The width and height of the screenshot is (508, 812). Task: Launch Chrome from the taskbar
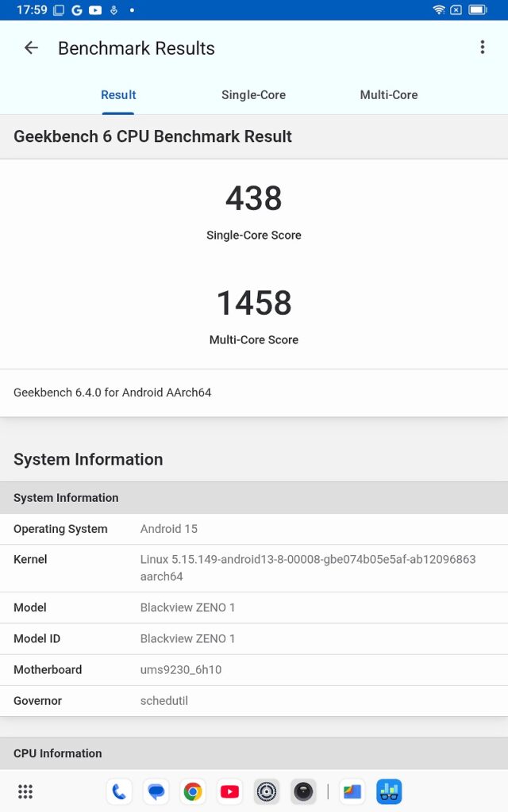[x=193, y=792]
